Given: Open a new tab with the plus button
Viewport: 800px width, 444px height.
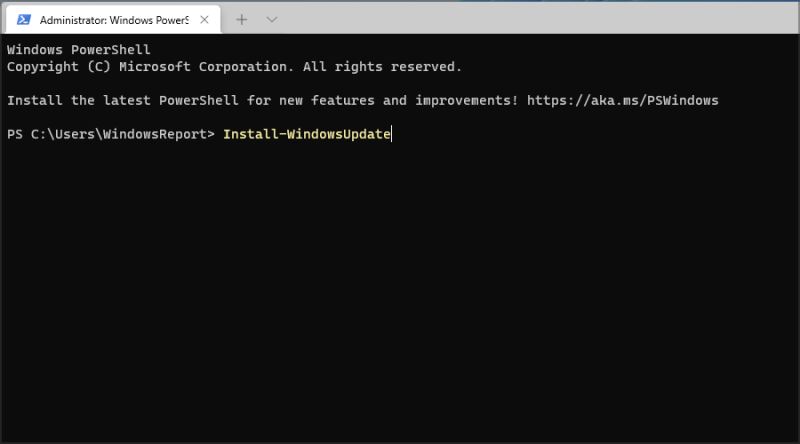Looking at the screenshot, I should coord(241,19).
